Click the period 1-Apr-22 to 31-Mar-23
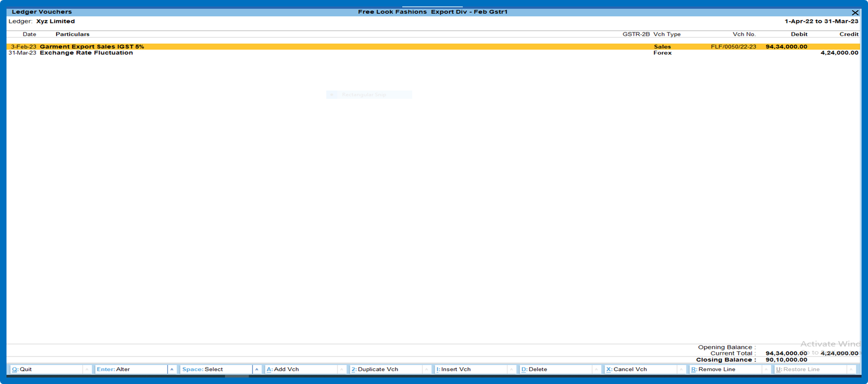This screenshot has width=868, height=384. click(821, 21)
